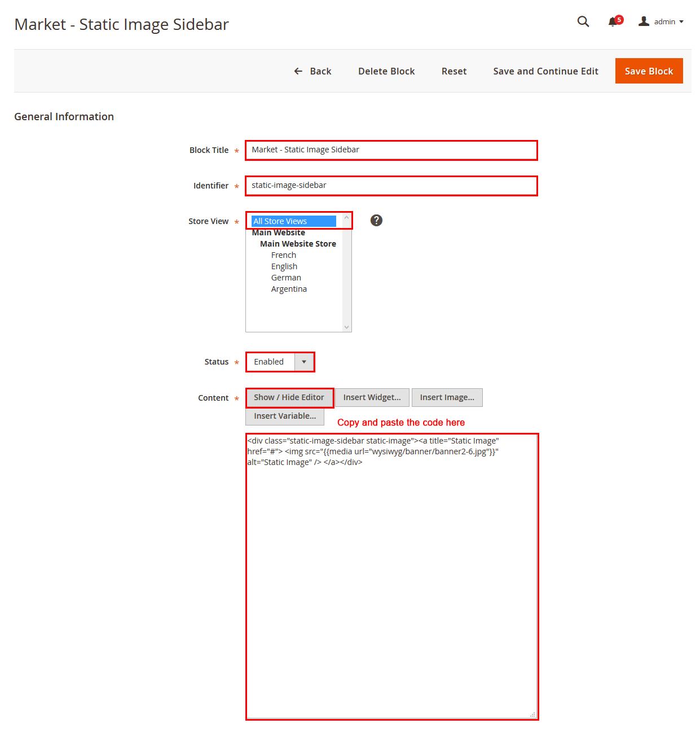Select All Store Views option

[x=294, y=221]
